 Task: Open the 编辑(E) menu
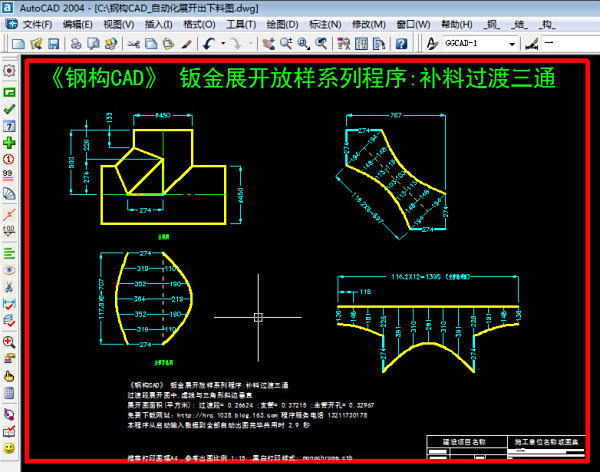click(x=78, y=24)
